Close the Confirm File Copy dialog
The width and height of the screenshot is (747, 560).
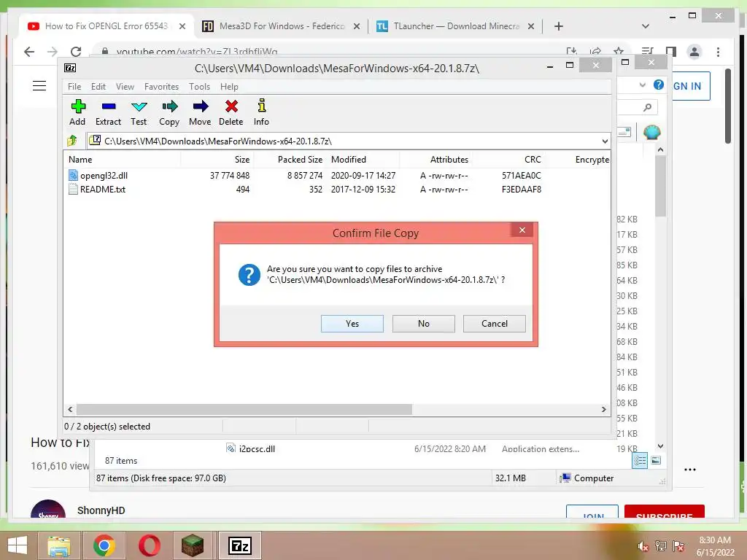522,230
